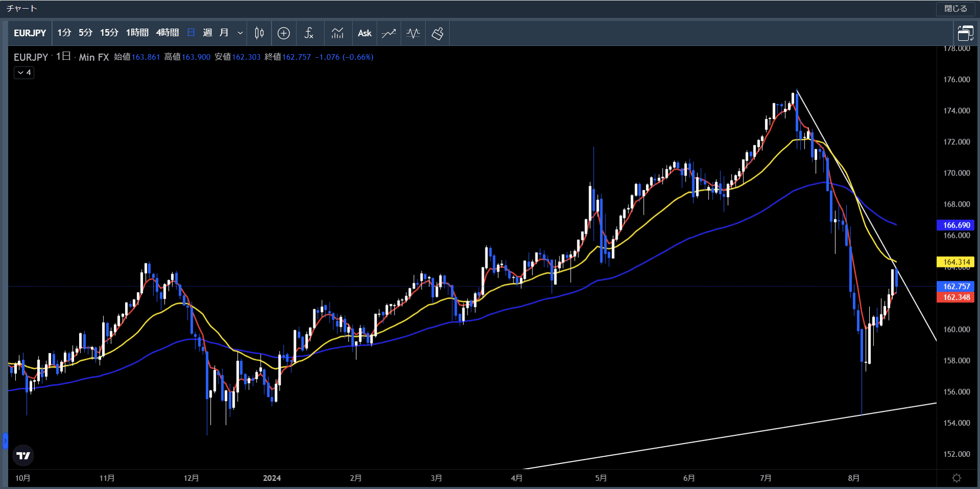Select the 月 monthly timeframe
Viewport: 980px width, 489px height.
point(224,33)
